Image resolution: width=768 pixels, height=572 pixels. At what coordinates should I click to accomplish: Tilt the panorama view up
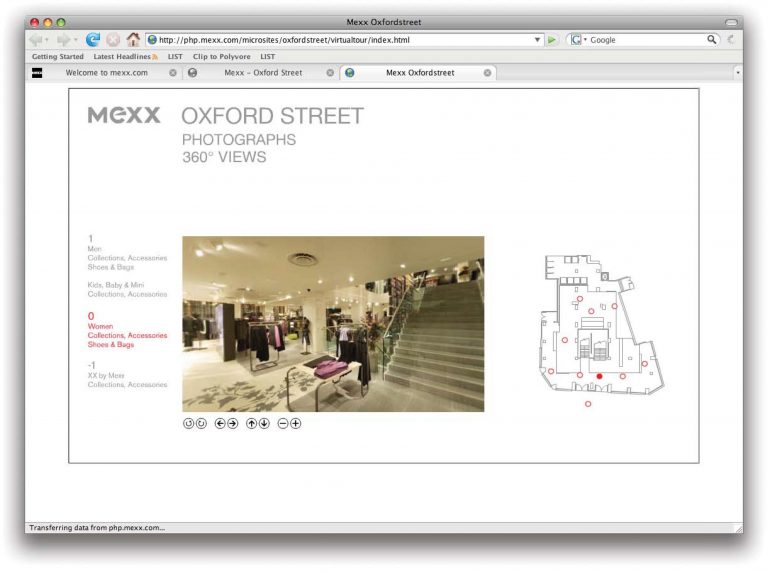coord(251,423)
